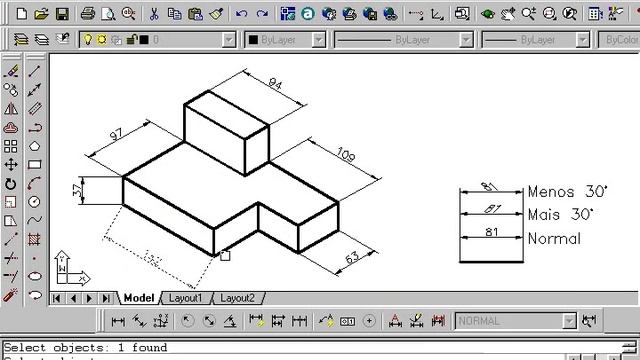Image resolution: width=640 pixels, height=360 pixels.
Task: Open Dimension Style manager button
Action: click(x=589, y=321)
